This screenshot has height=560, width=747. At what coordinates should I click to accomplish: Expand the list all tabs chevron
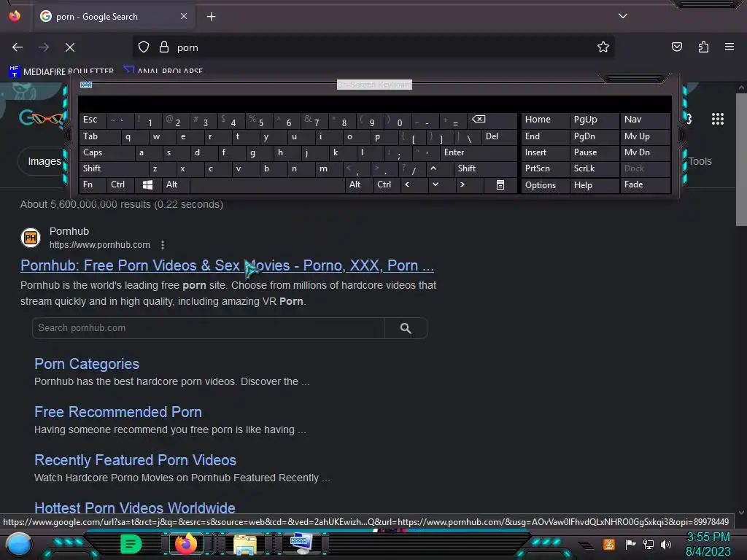tap(623, 16)
